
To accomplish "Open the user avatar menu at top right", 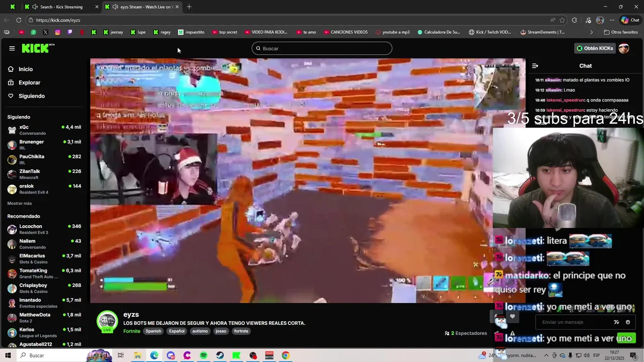I will (624, 48).
